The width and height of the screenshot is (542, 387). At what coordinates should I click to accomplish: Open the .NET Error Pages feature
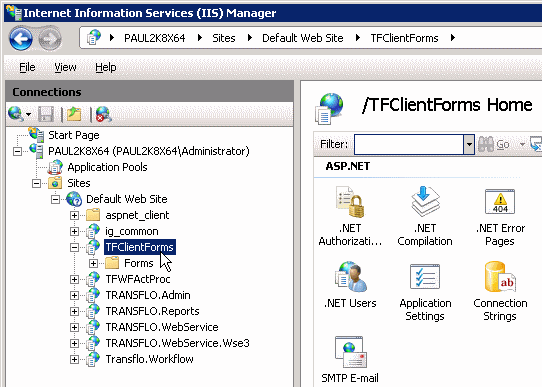[x=500, y=216]
